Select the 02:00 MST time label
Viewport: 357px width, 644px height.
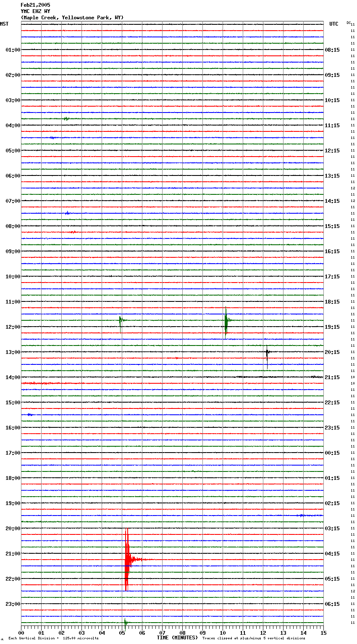click(13, 75)
